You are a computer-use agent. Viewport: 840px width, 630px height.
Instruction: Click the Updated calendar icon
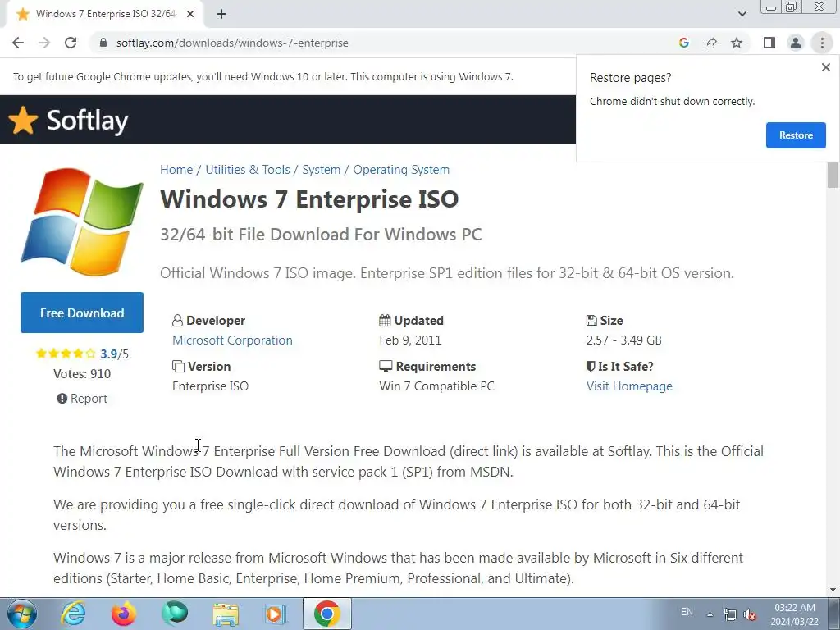point(385,321)
